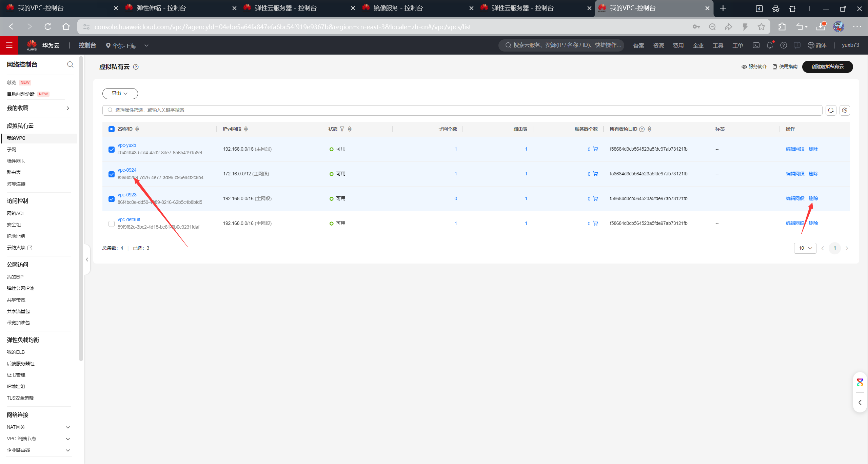
Task: Open the page size 10 dropdown
Action: pos(805,248)
